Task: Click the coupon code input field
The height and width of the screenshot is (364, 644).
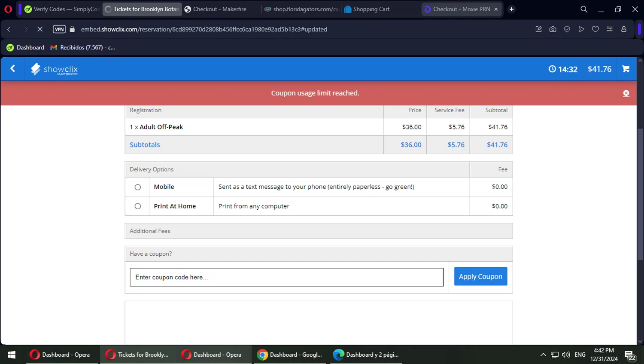Action: click(287, 277)
